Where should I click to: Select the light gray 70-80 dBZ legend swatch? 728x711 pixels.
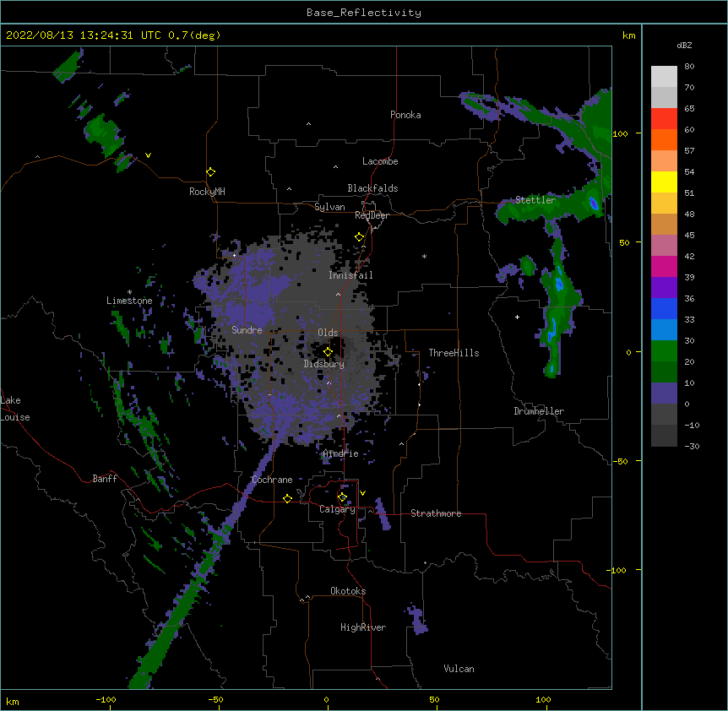pyautogui.click(x=664, y=77)
